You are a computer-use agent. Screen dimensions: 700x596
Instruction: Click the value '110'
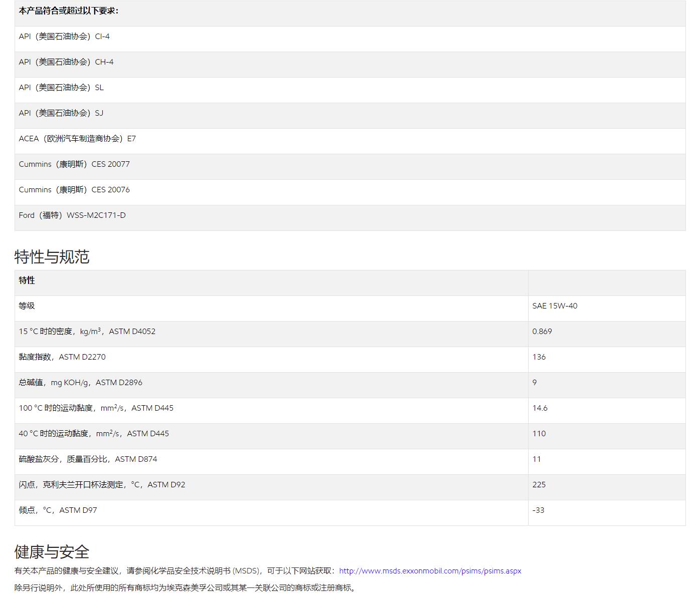click(539, 434)
